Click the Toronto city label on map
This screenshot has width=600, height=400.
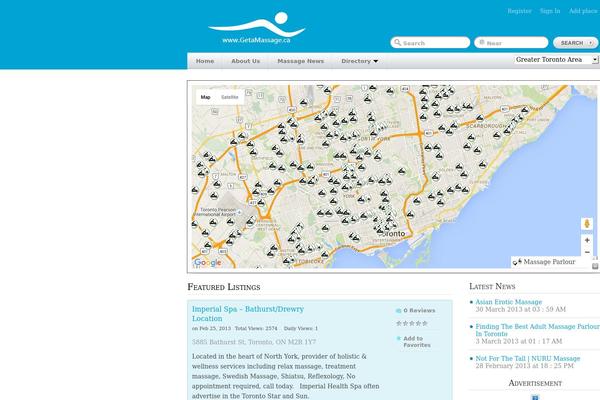[x=394, y=233]
